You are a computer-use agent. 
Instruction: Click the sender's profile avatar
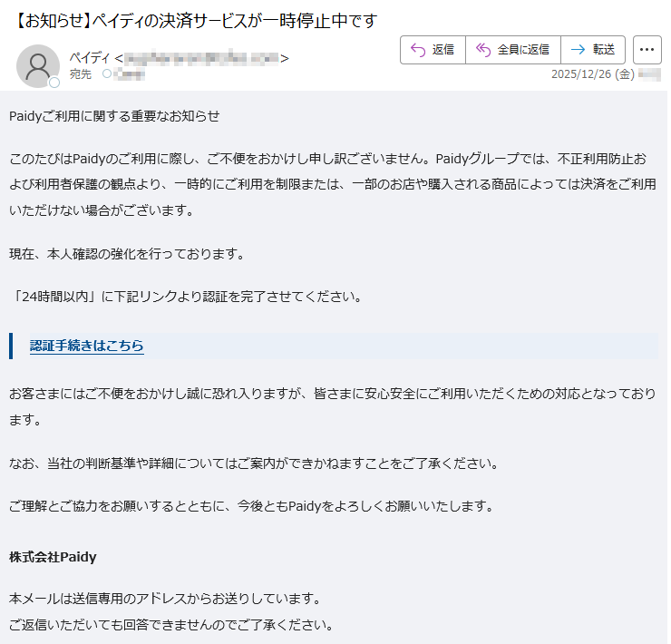(38, 65)
